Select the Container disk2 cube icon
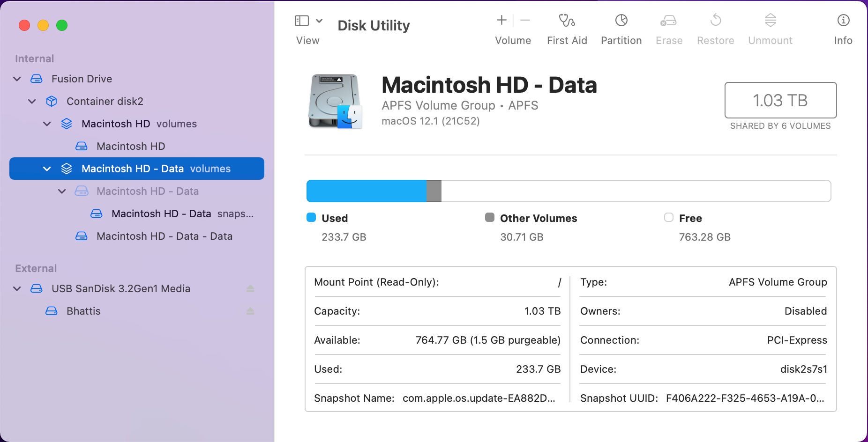 click(52, 101)
